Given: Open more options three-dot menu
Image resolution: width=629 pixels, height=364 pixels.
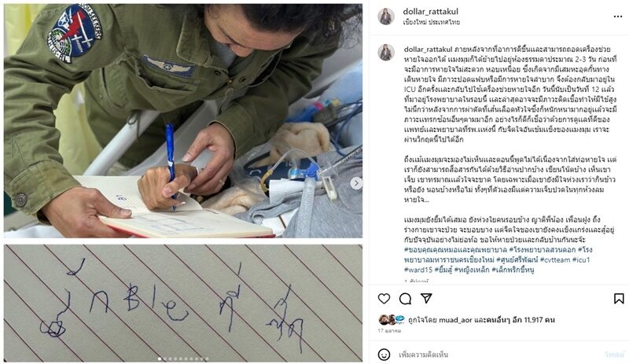Looking at the screenshot, I should coord(618,17).
